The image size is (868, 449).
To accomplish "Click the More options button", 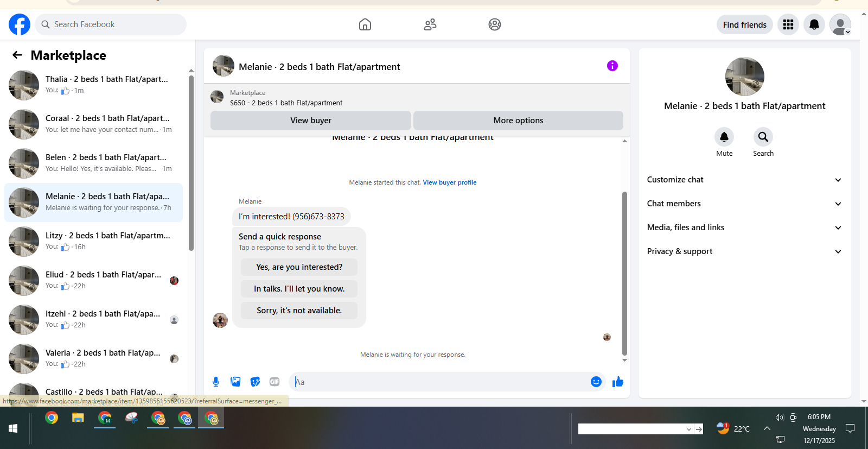I will (x=518, y=121).
